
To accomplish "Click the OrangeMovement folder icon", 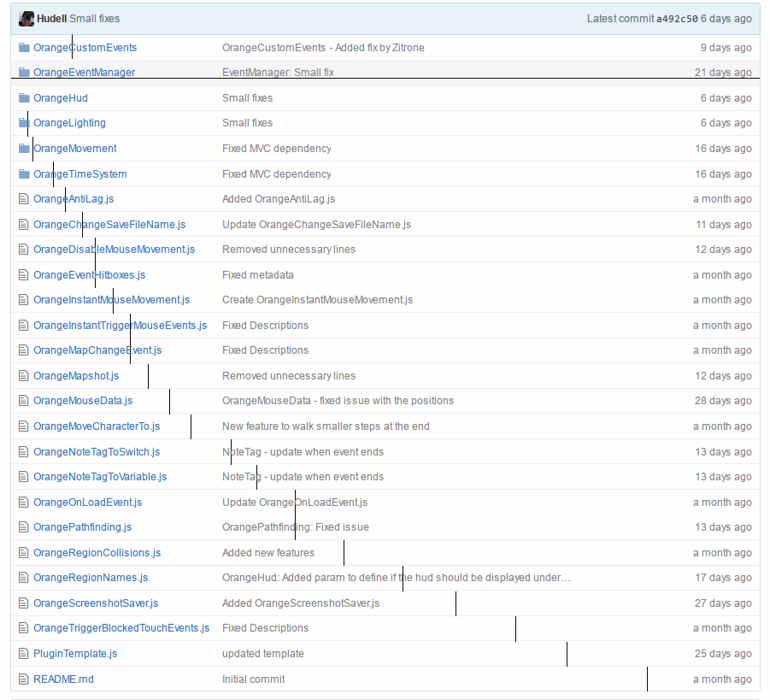I will click(24, 149).
